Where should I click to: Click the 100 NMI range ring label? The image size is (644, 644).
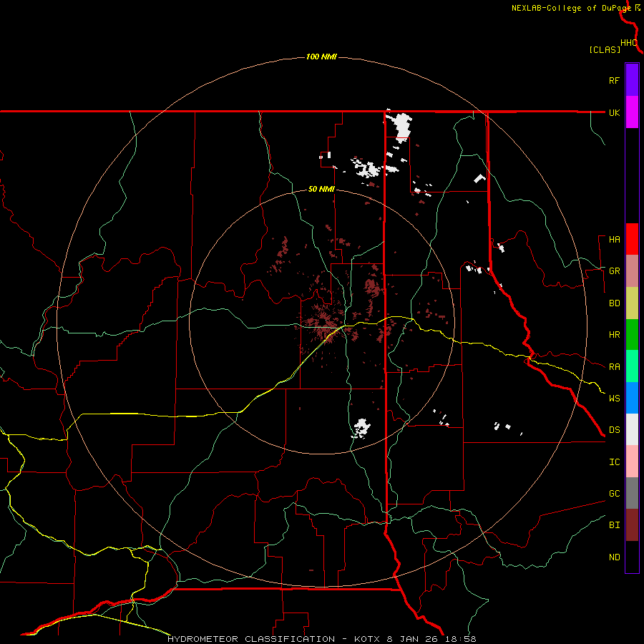click(x=321, y=57)
